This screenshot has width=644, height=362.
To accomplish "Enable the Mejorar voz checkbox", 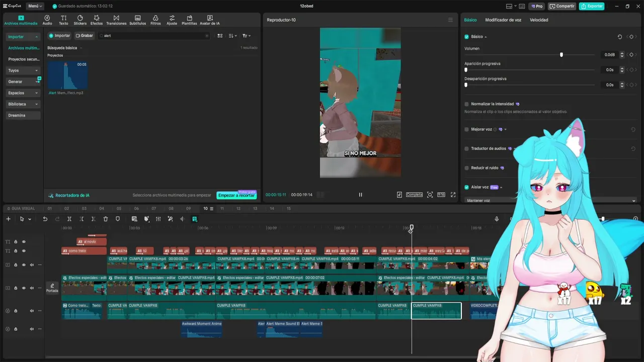I will coord(466,129).
